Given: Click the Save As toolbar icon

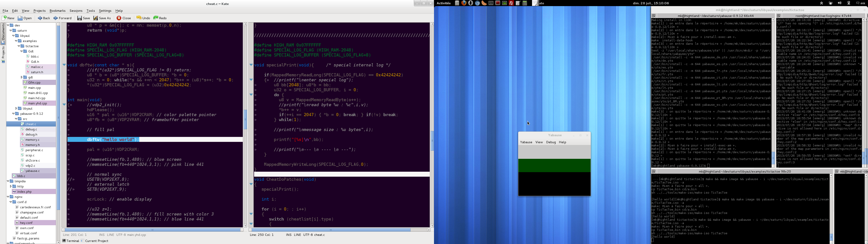Looking at the screenshot, I should 96,18.
